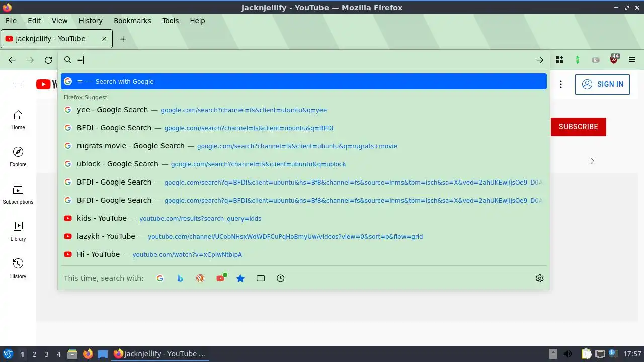
Task: Reload the current page
Action: coord(48,60)
